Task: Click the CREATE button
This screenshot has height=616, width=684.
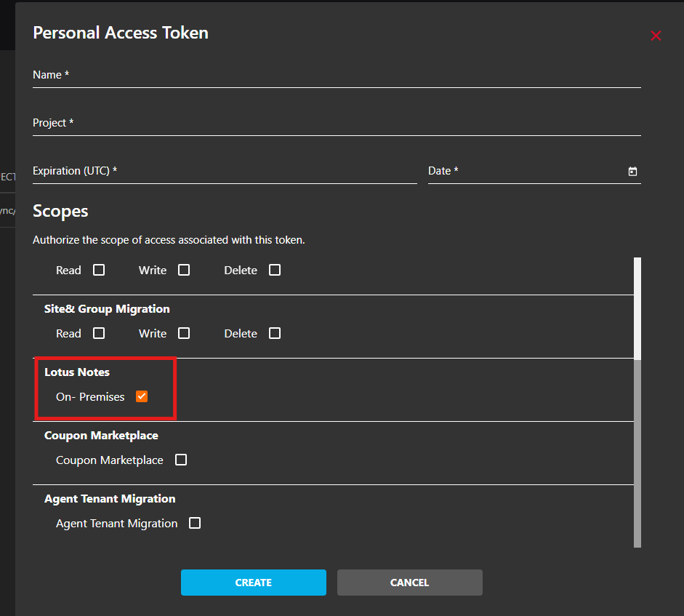Action: (253, 583)
